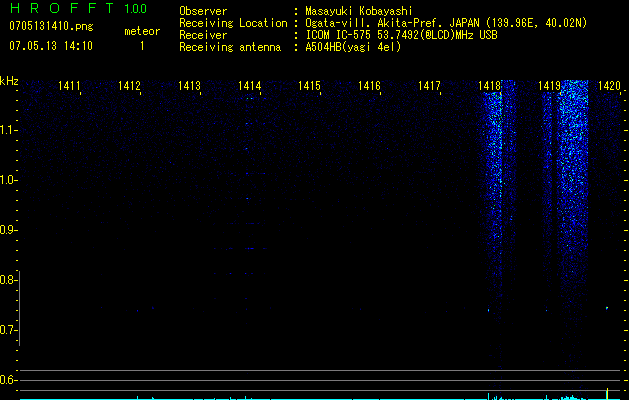Click the 1420 time marker
Image resolution: width=629 pixels, height=400 pixels.
coord(609,86)
